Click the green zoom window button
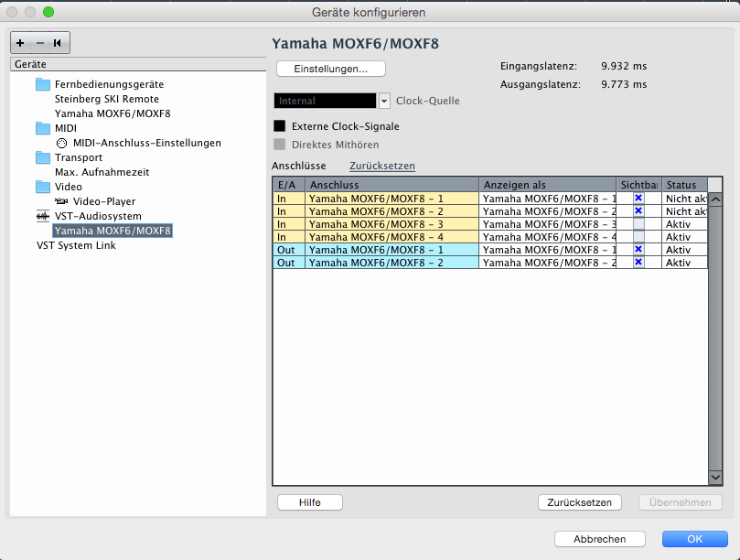 [x=48, y=12]
